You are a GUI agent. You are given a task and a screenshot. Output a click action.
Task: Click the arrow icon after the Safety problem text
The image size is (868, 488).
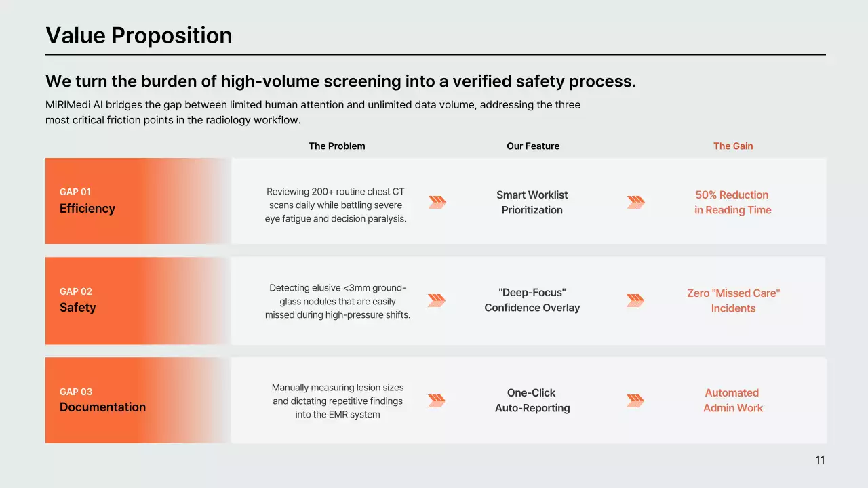[437, 300]
